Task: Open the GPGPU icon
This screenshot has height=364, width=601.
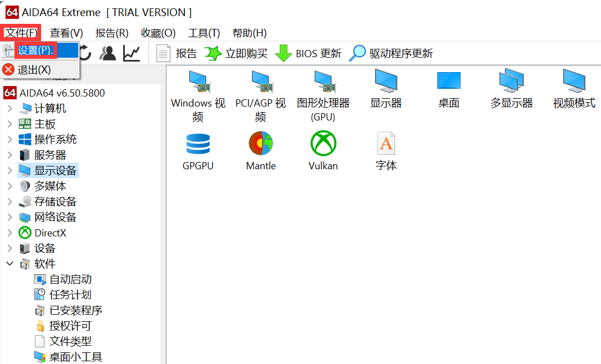Action: [198, 144]
